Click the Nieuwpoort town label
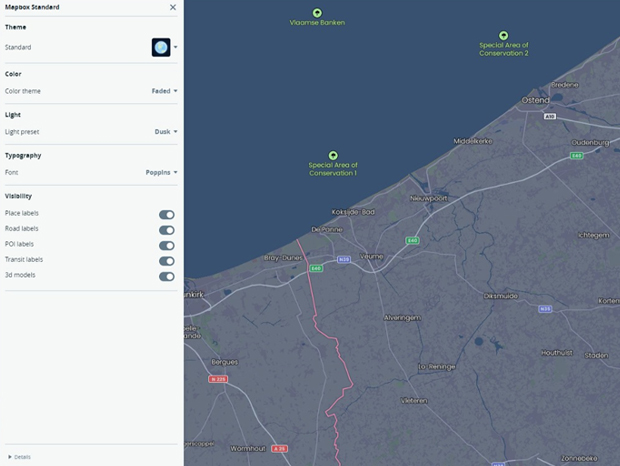This screenshot has height=466, width=620. click(429, 198)
